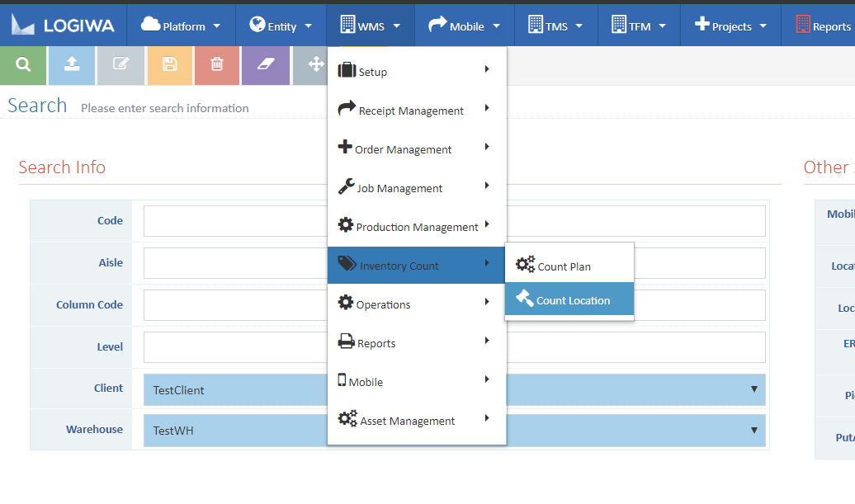This screenshot has height=504, width=855.
Task: Expand the Asset Management submenu
Action: [x=407, y=421]
